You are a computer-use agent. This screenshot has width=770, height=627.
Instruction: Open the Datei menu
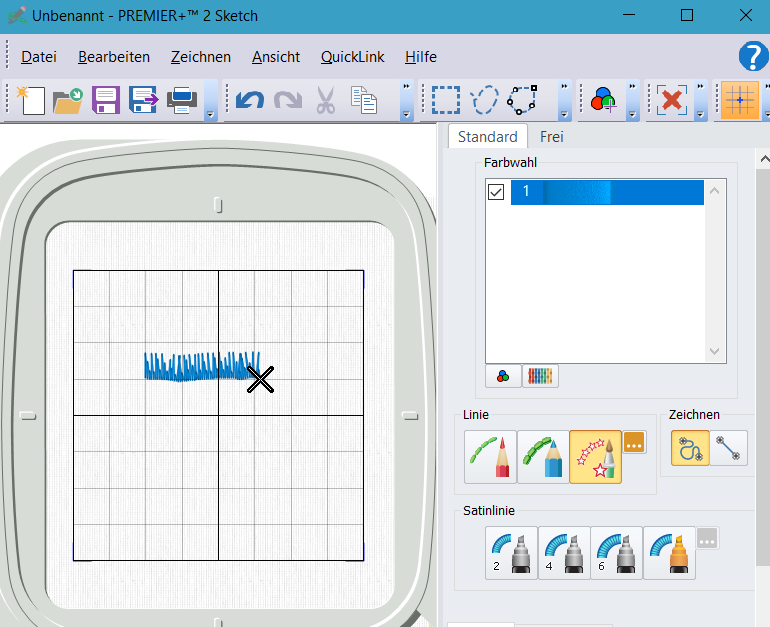(39, 57)
